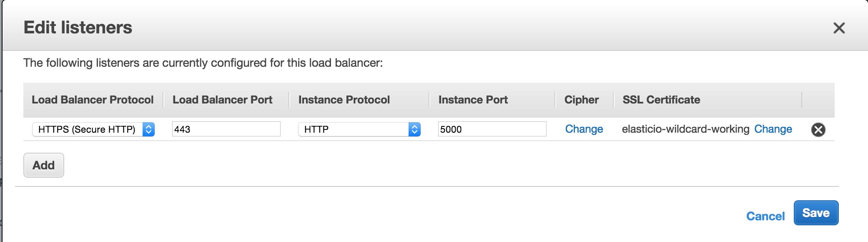Save the listener configuration
The height and width of the screenshot is (242, 868).
click(816, 213)
